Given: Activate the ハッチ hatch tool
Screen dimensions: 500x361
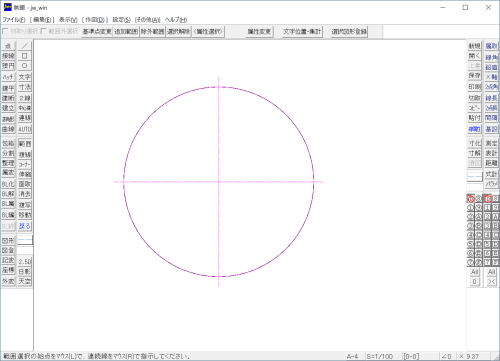Looking at the screenshot, I should coord(8,77).
